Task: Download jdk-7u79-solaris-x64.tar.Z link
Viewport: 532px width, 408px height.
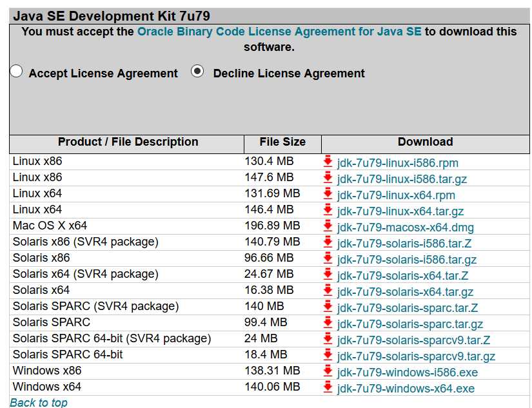Action: 403,276
